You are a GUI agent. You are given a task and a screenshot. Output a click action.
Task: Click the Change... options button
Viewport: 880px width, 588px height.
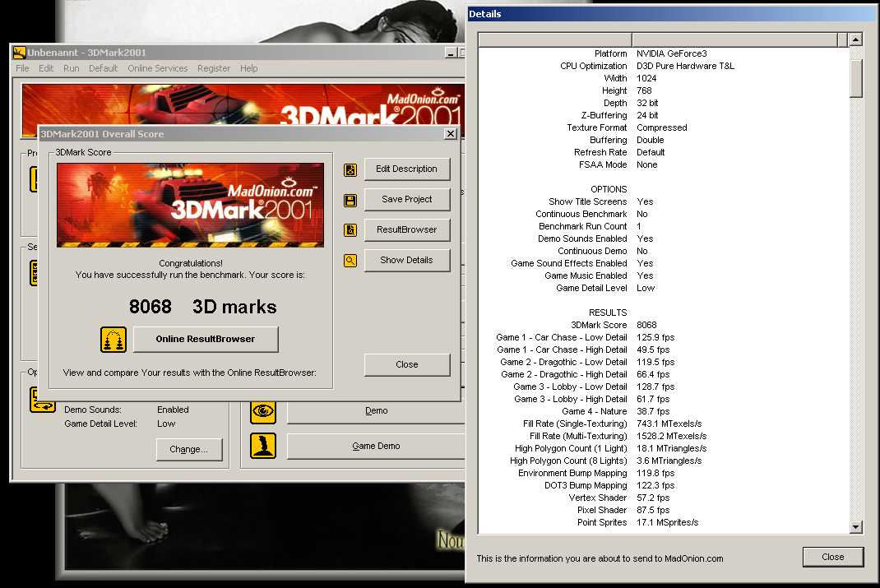[188, 449]
